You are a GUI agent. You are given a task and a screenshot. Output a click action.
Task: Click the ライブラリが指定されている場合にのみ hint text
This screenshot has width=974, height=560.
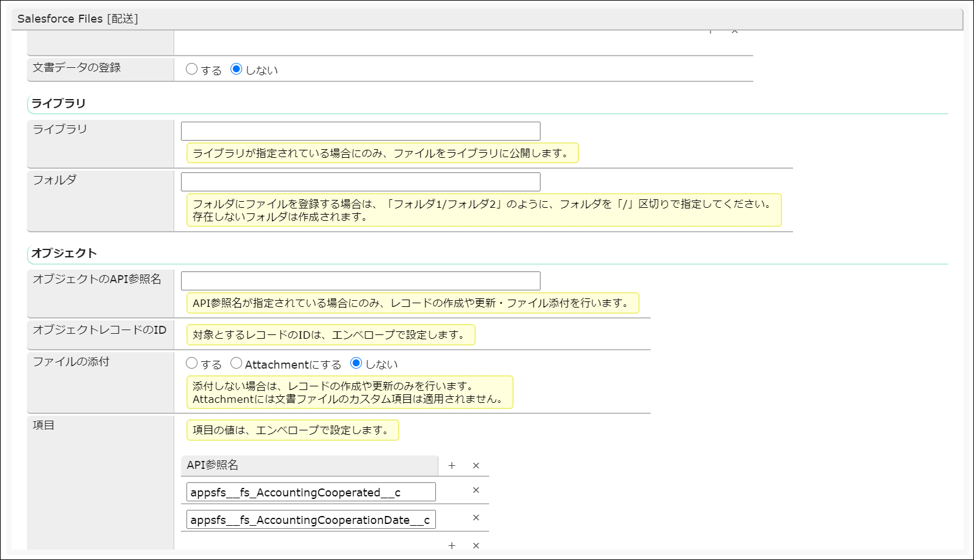click(382, 153)
